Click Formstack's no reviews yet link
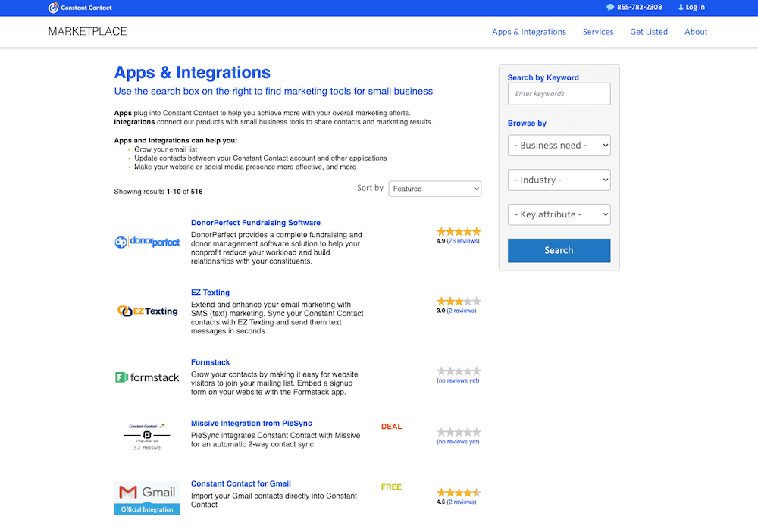Viewport: 758px width, 532px height. point(458,380)
